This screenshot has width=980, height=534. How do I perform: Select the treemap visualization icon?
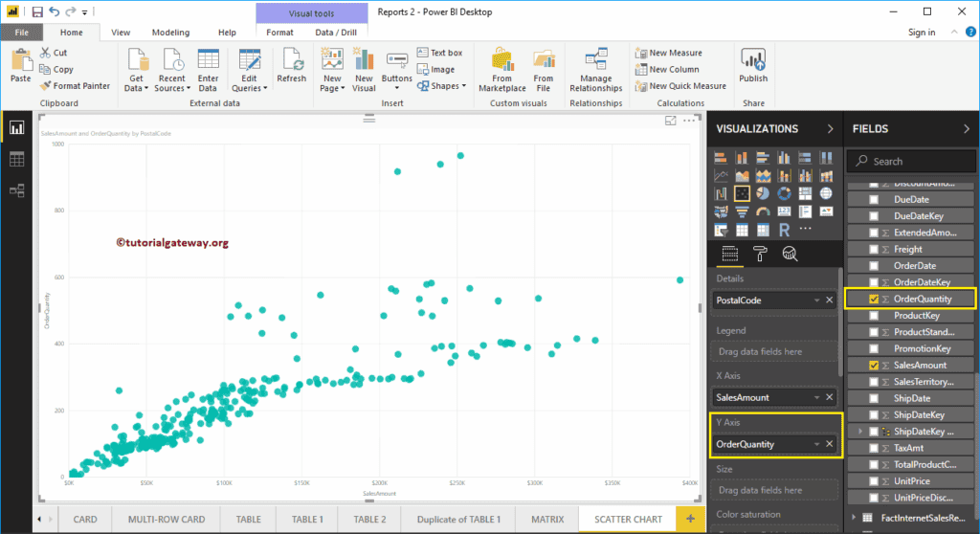point(805,194)
